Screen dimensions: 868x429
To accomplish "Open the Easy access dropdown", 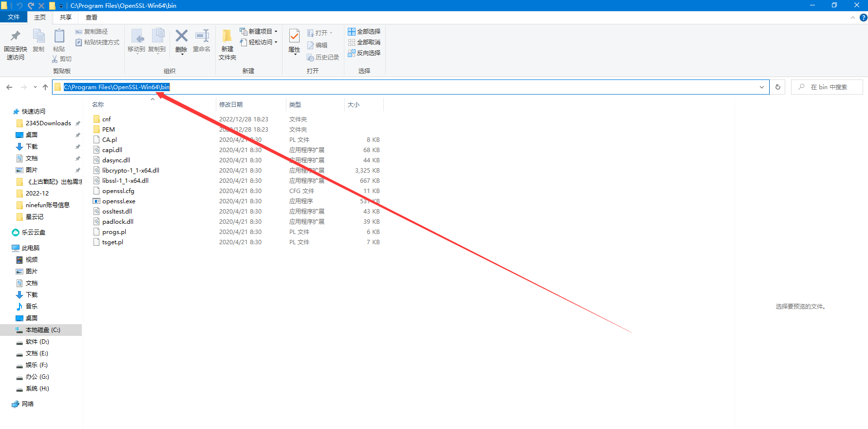I will point(259,42).
